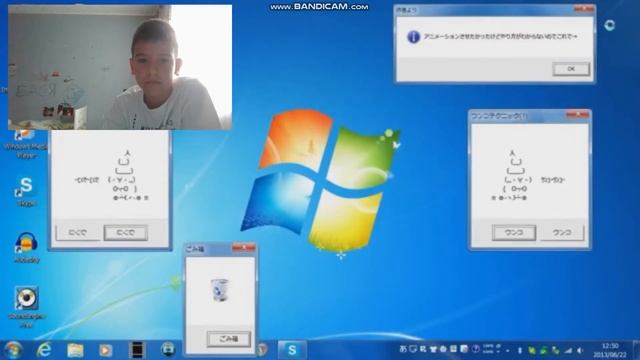Screen dimensions: 640x360
Task: Open the Audacity desktop shortcut
Action: point(27,247)
